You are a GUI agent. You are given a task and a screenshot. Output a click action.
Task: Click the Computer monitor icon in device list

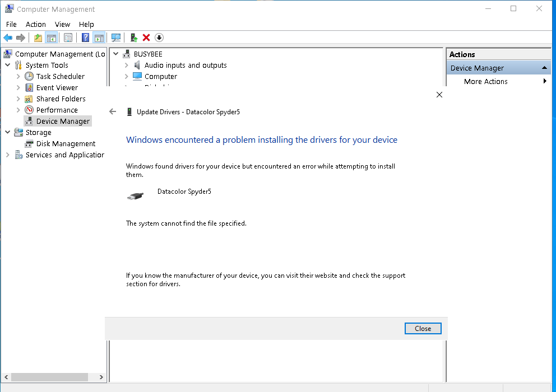click(137, 76)
